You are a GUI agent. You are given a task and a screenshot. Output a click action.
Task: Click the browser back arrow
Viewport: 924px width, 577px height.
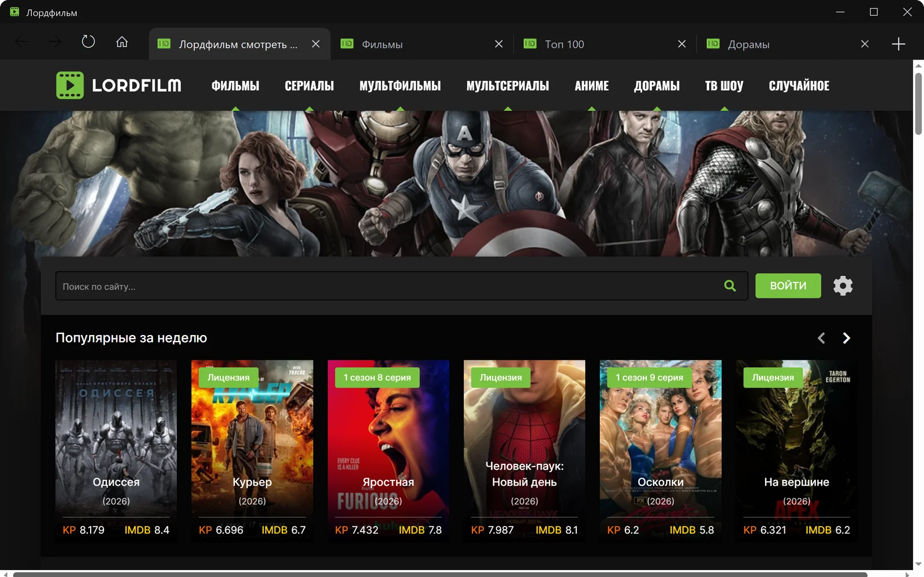click(x=21, y=42)
